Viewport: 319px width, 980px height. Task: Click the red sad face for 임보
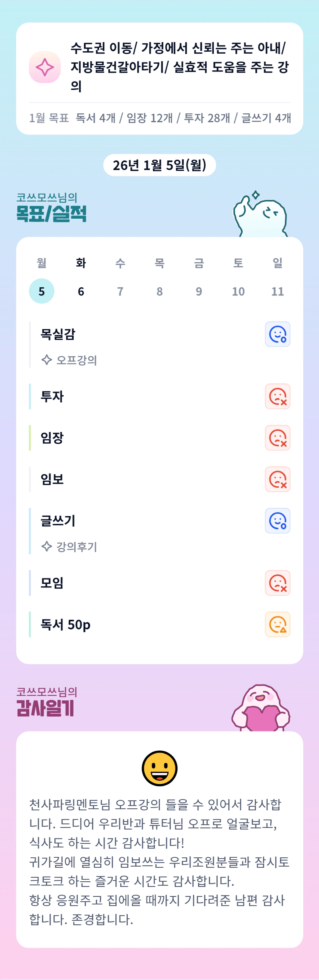point(277,479)
